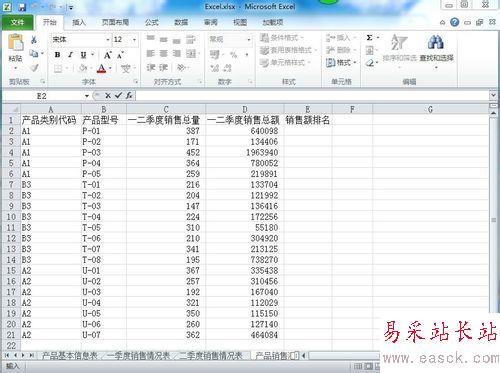Click the formula bar input

312,96
